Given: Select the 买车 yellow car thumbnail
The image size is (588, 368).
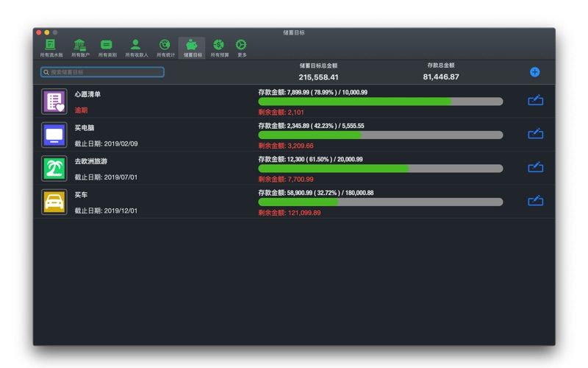Looking at the screenshot, I should click(54, 202).
